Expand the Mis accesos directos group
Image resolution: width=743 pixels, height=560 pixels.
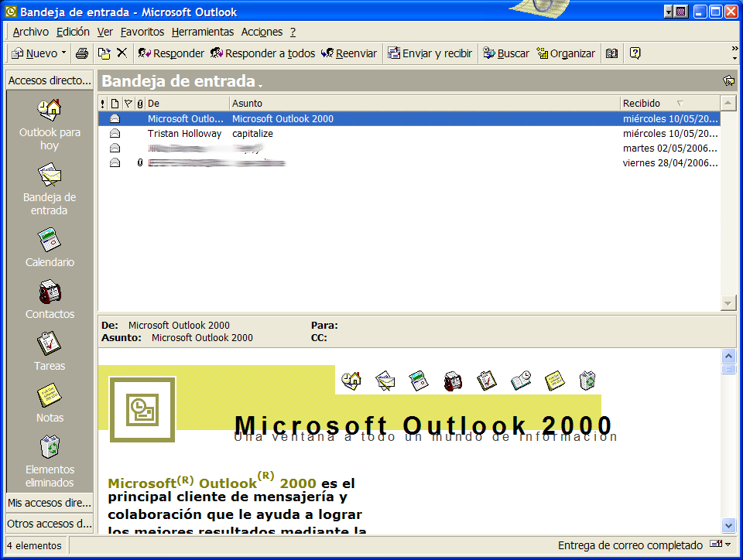pos(50,503)
